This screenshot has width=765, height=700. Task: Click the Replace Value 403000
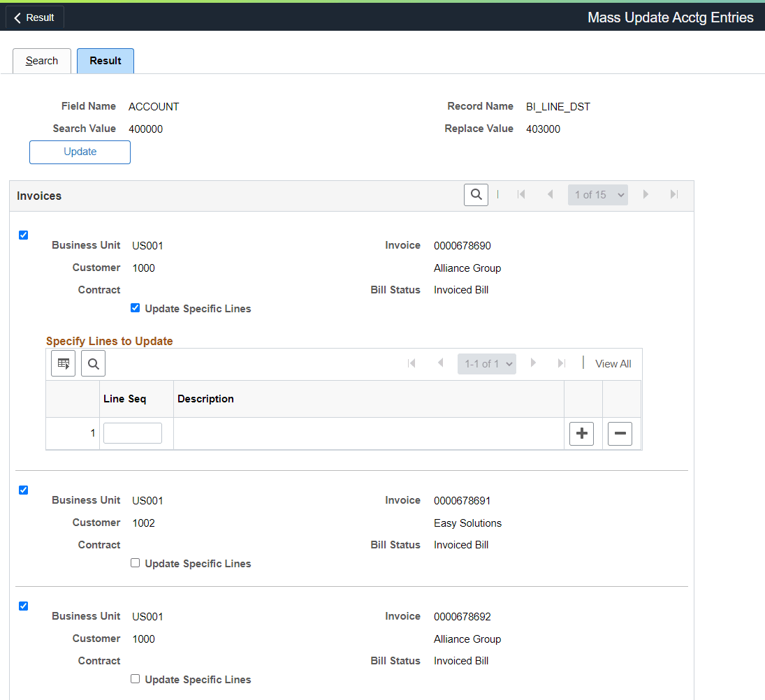click(x=543, y=129)
